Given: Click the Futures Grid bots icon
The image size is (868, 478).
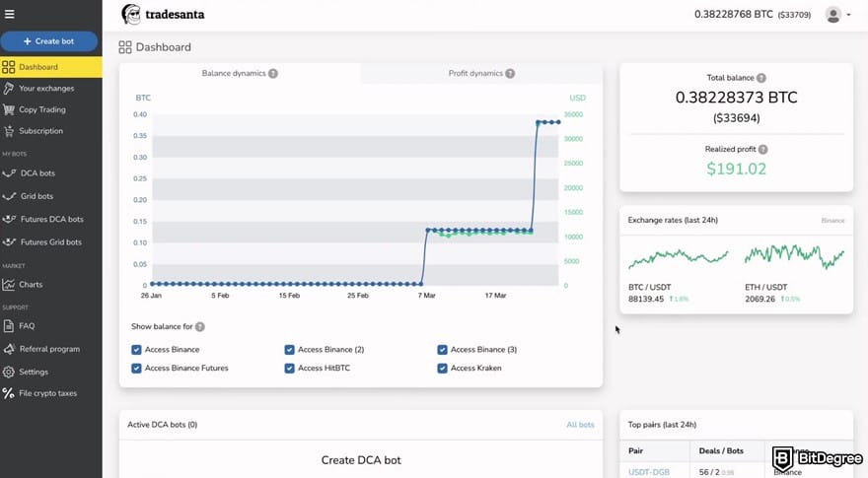Looking at the screenshot, I should tap(9, 242).
